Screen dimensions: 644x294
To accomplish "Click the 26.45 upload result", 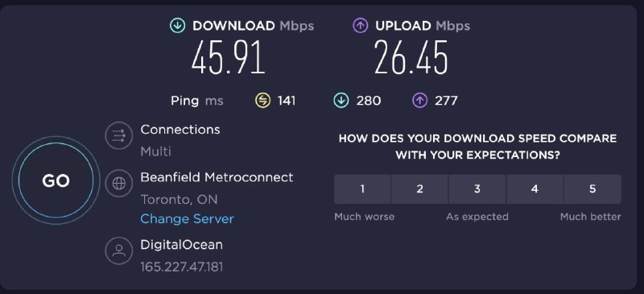I will [x=411, y=57].
